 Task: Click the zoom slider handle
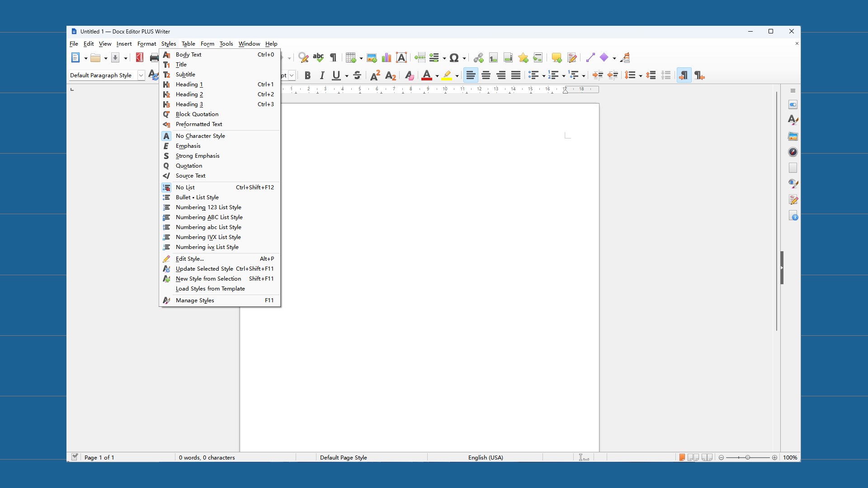748,457
